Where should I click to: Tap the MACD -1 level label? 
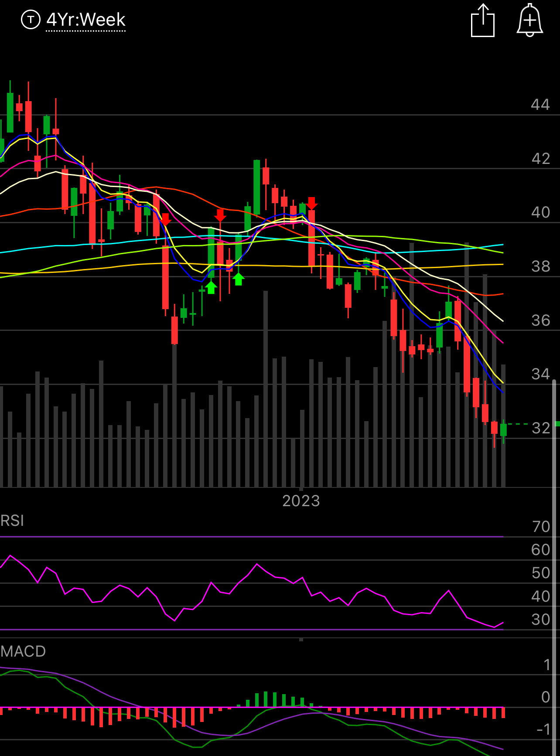(543, 729)
